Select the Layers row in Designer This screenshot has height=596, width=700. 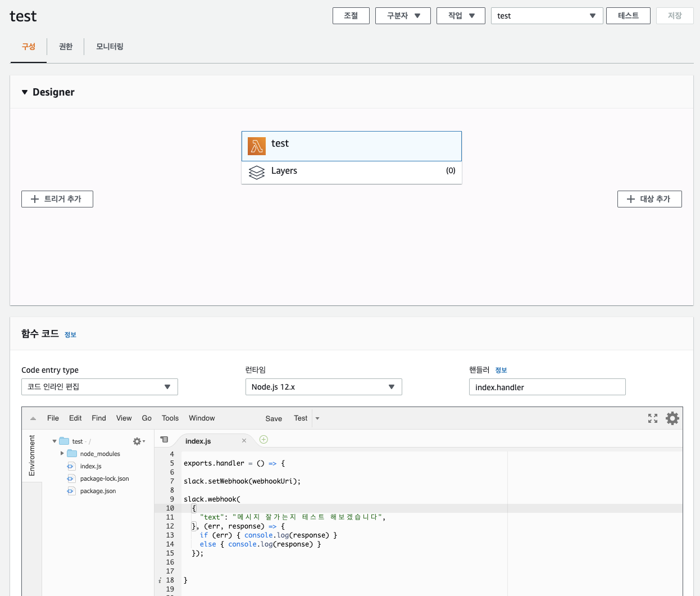click(352, 172)
